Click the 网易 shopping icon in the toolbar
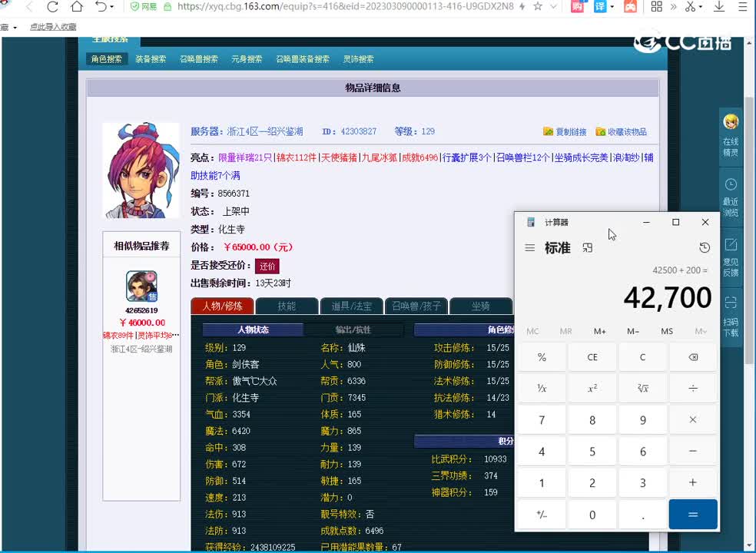The image size is (756, 553). pos(578,8)
